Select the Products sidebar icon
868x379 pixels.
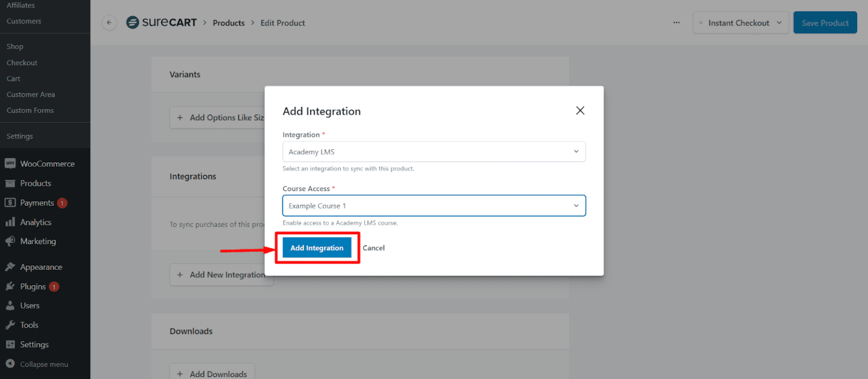click(x=10, y=183)
